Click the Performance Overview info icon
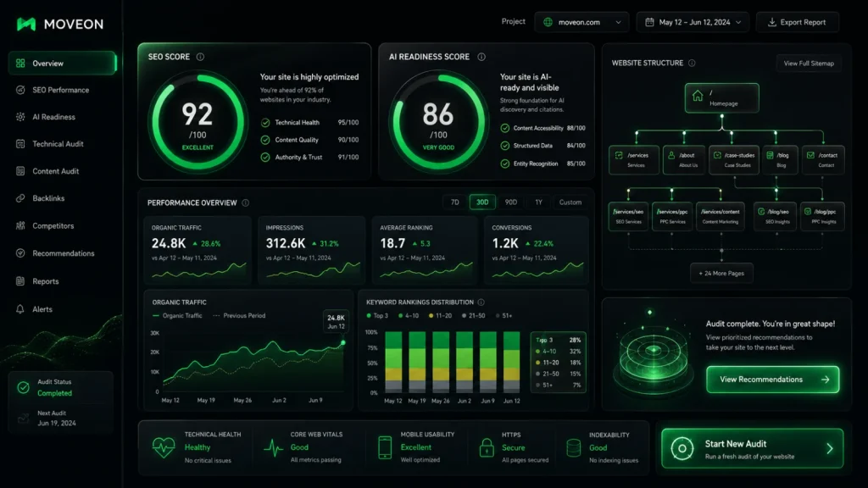The width and height of the screenshot is (868, 488). [x=245, y=202]
